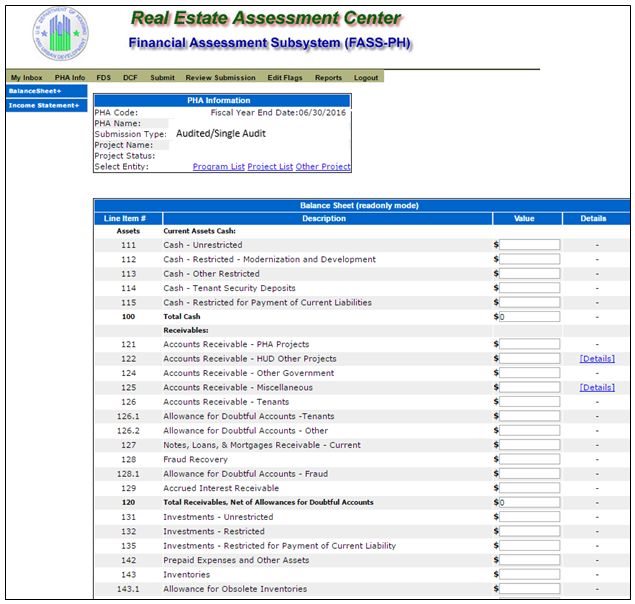Screen dimensions: 635x604
Task: Click the Fraud Recovery value field
Action: click(530, 460)
